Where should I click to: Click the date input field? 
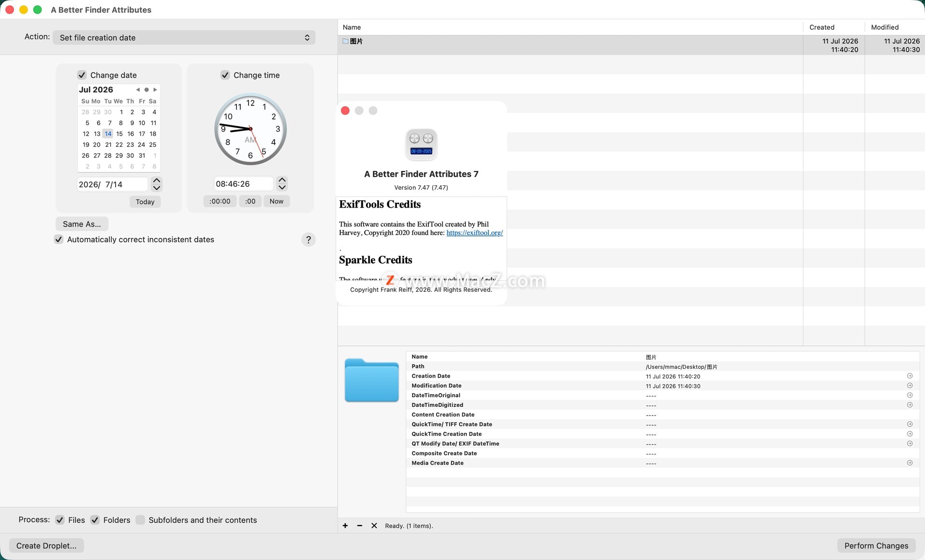112,184
